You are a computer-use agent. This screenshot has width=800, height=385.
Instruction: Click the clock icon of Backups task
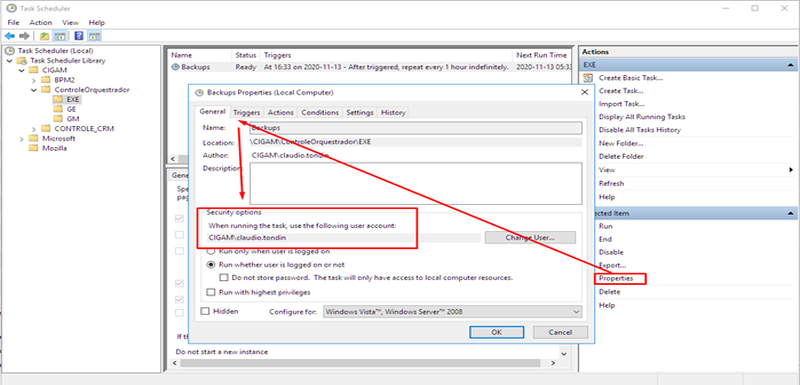(176, 67)
